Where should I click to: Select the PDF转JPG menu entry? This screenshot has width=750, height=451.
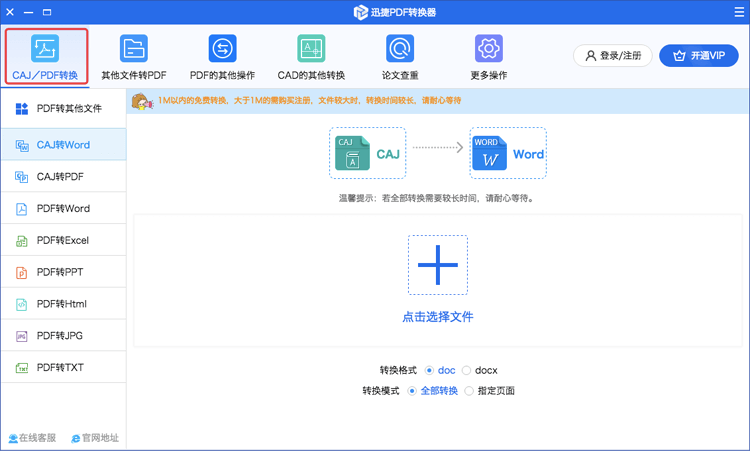64,336
